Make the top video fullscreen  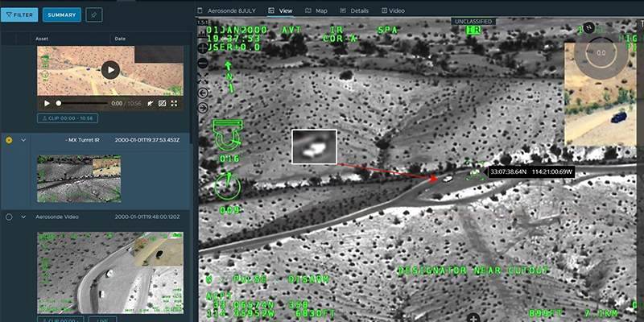(x=174, y=104)
